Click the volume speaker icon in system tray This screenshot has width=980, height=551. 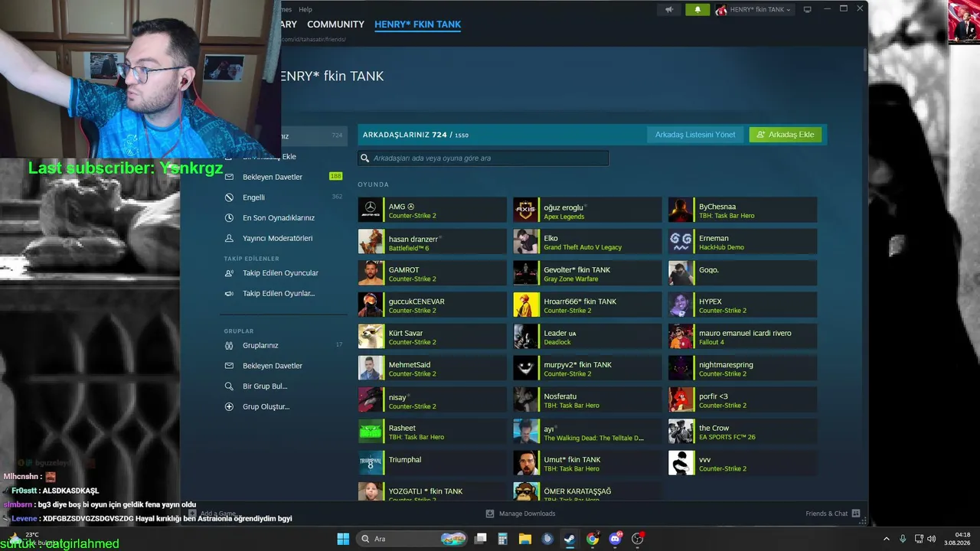[x=932, y=539]
